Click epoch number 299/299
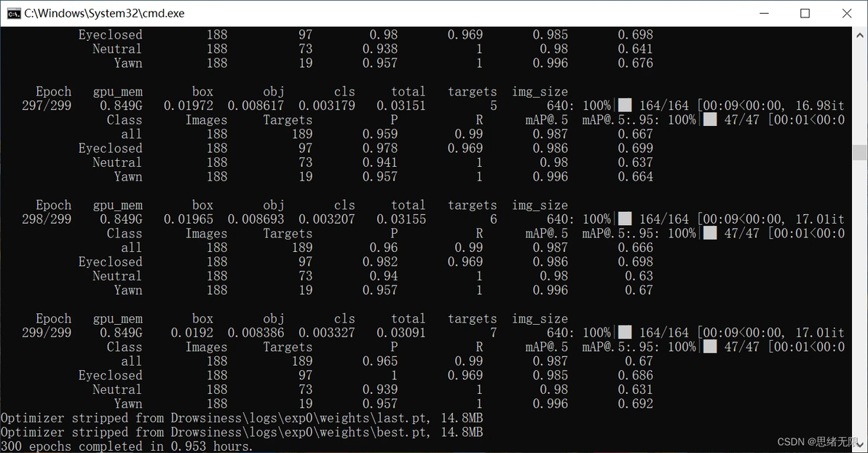Screen dimensions: 868x453 tap(47, 332)
